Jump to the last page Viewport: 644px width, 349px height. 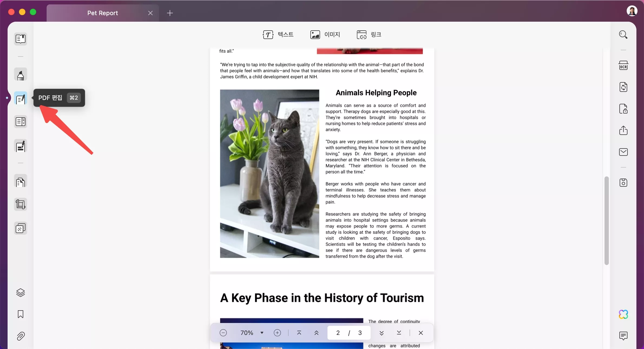click(x=399, y=333)
